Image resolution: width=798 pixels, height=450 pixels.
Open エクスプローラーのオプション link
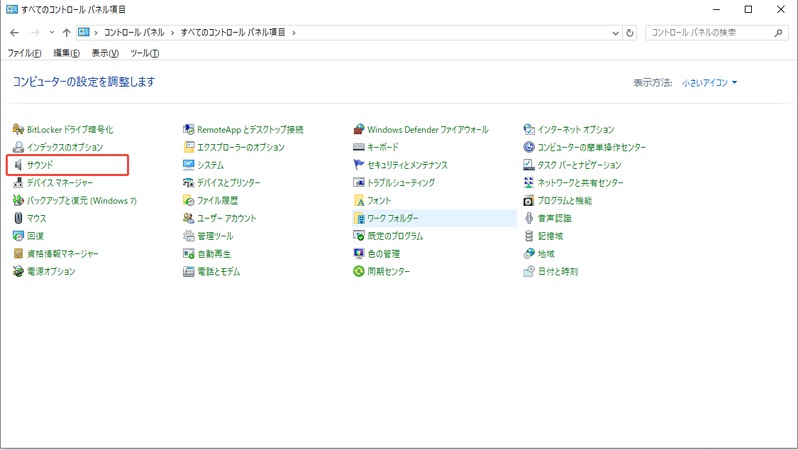[x=241, y=147]
